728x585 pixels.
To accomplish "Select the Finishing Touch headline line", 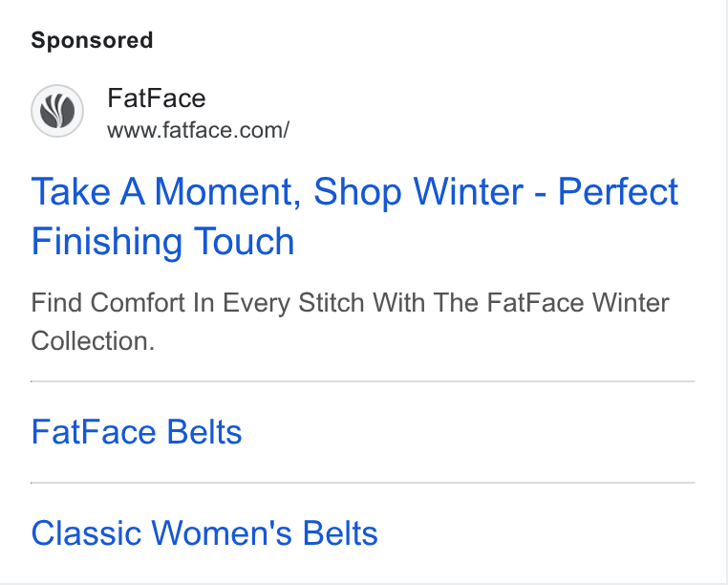I will tap(163, 242).
